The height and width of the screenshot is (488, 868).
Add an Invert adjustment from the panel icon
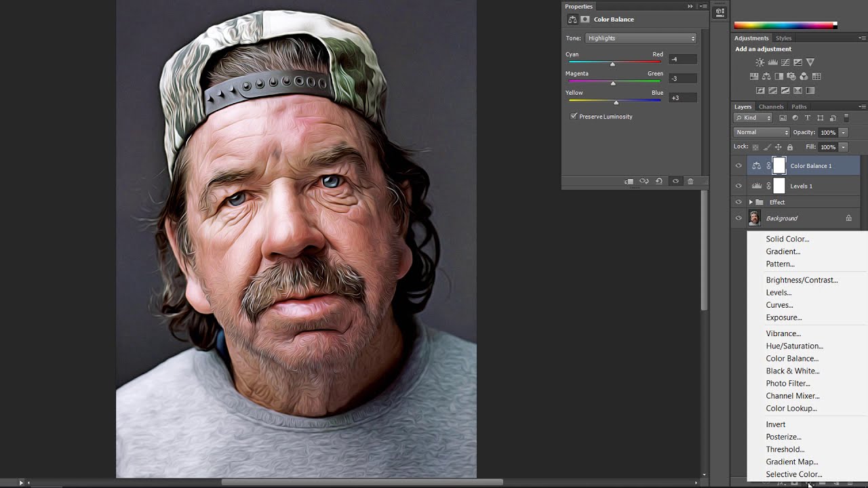760,90
